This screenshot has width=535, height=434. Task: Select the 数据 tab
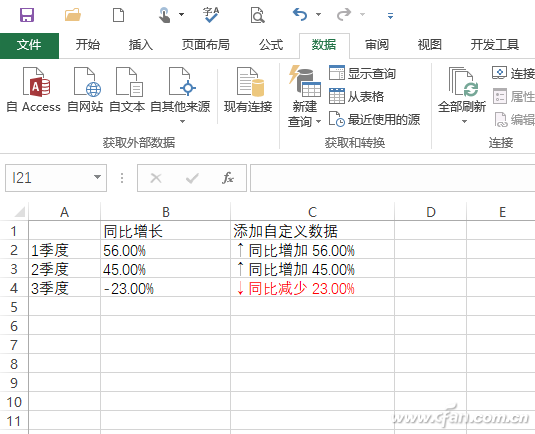coord(324,45)
